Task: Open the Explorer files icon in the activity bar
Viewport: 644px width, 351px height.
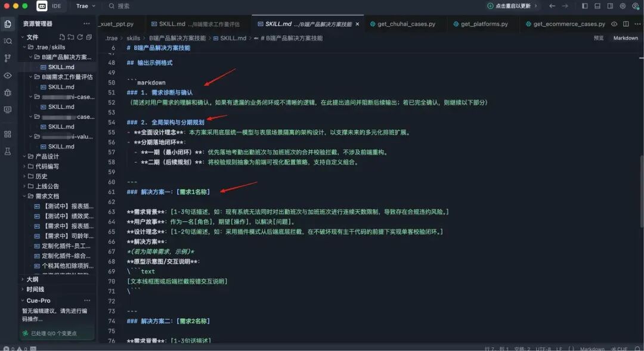Action: coord(7,24)
